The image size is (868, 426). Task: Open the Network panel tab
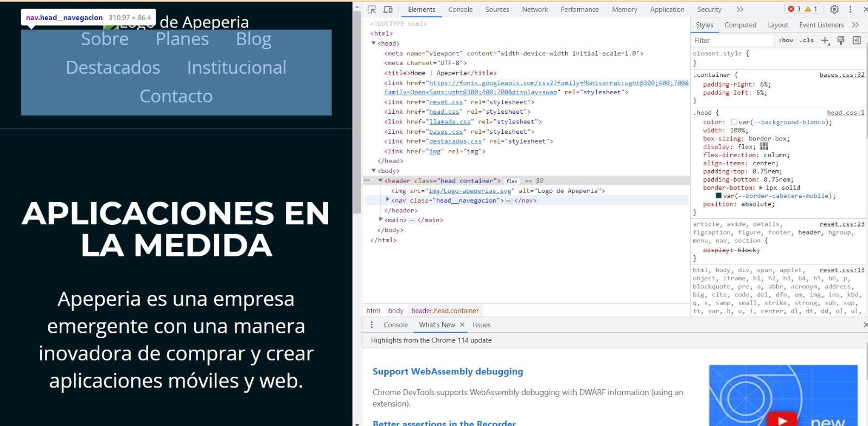tap(535, 9)
